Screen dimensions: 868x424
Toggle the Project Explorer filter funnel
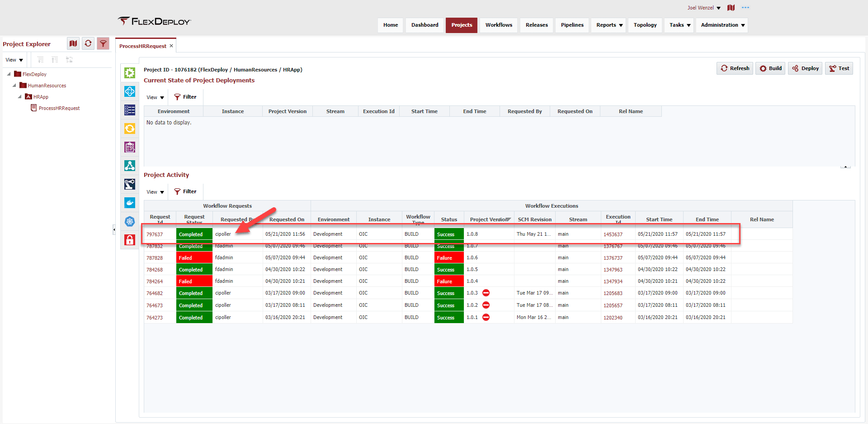point(103,43)
